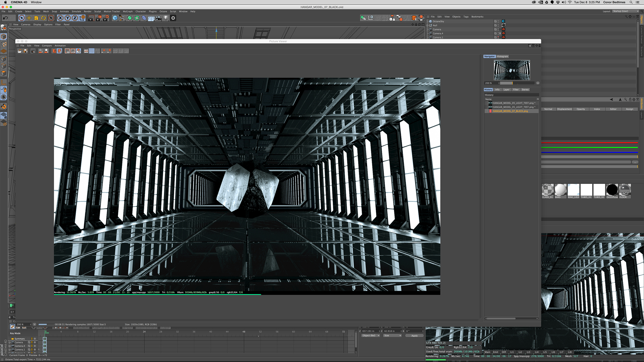
Task: Click the Camera object icon in toolbar
Action: pyautogui.click(x=158, y=18)
